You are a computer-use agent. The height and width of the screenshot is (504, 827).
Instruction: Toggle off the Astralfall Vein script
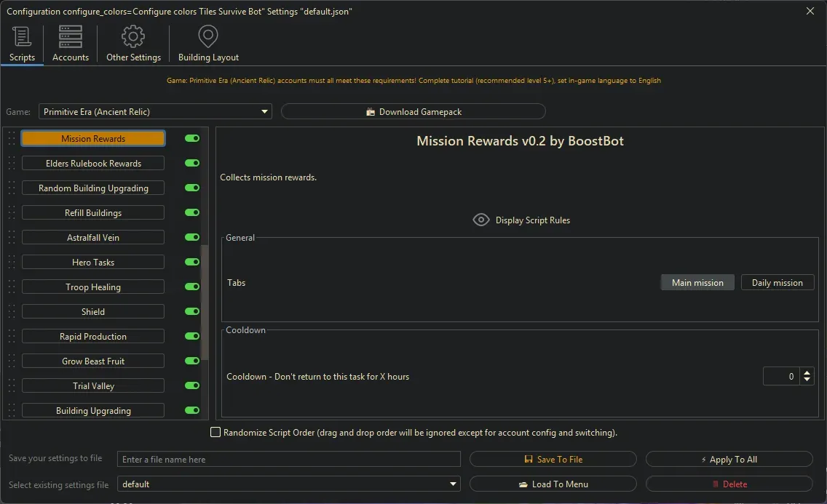click(192, 237)
